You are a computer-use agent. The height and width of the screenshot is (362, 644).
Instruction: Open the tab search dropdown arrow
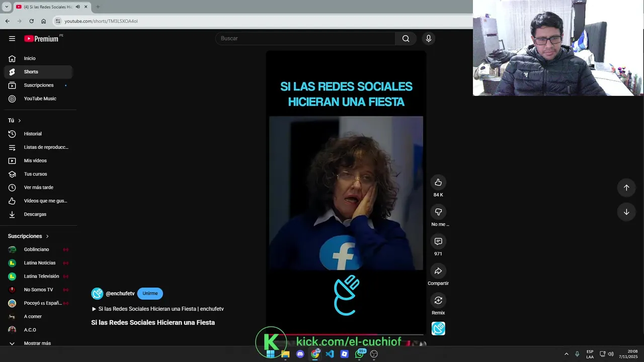click(7, 7)
